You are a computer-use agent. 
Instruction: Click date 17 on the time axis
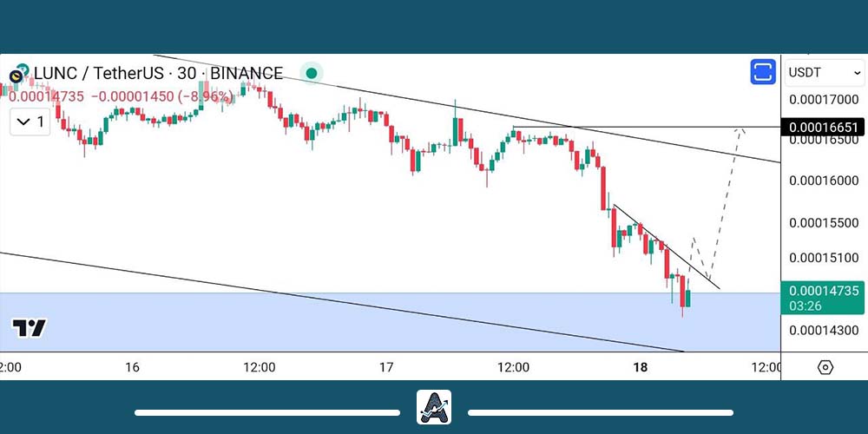(386, 367)
